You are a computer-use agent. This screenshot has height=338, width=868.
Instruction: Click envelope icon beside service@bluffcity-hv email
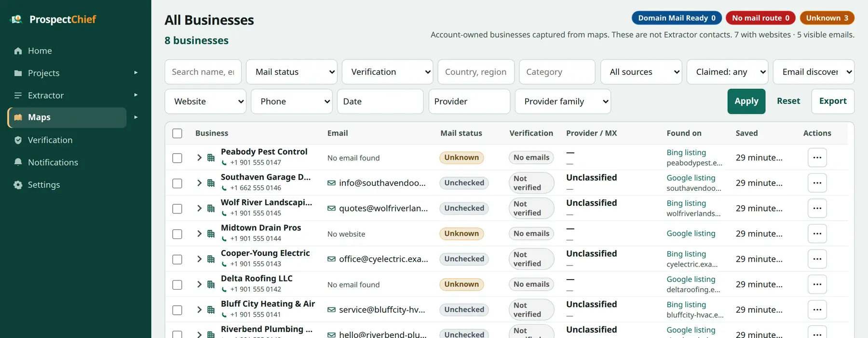[x=331, y=310]
